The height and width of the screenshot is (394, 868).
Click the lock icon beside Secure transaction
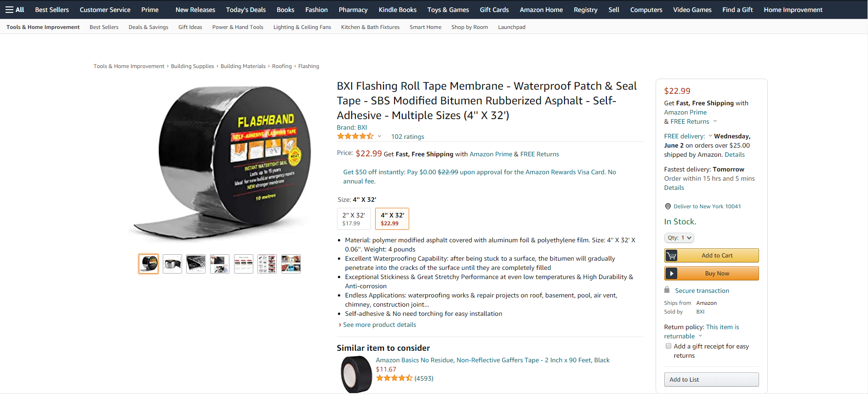[x=667, y=290]
